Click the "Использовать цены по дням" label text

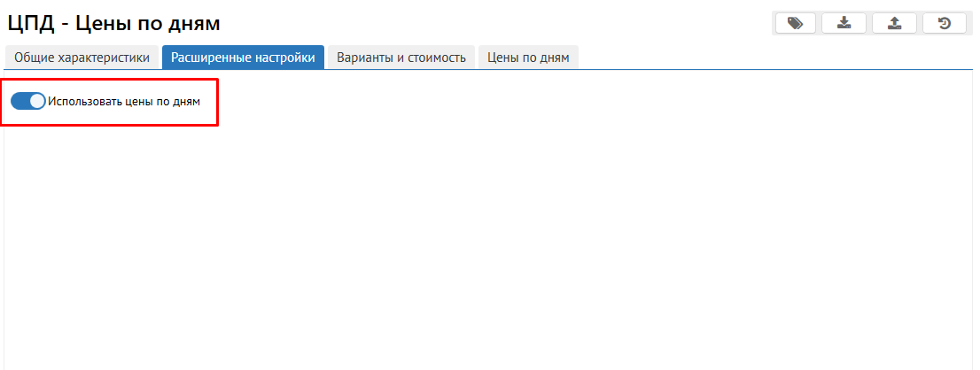[x=124, y=102]
